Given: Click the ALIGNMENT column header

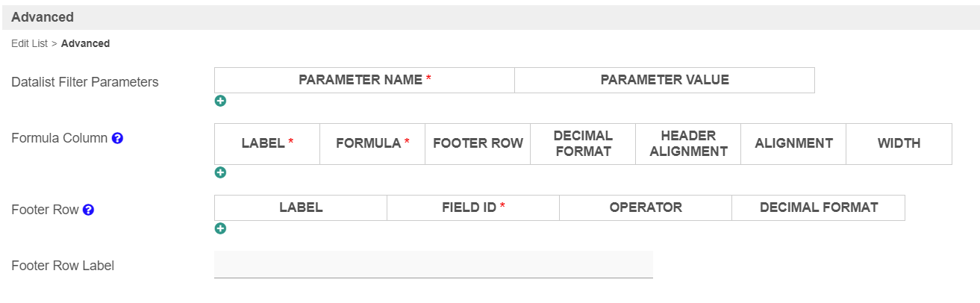Looking at the screenshot, I should pyautogui.click(x=793, y=143).
